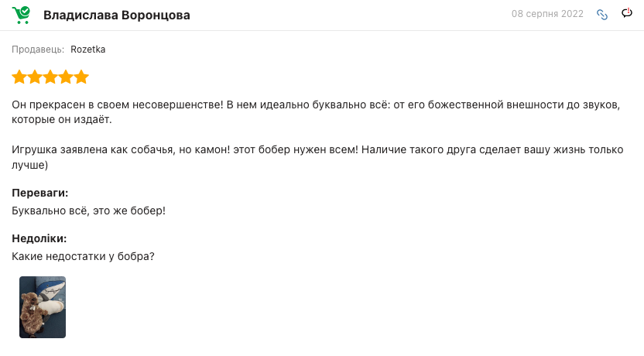Open the beaver toy review photo
The height and width of the screenshot is (356, 644).
tap(43, 307)
